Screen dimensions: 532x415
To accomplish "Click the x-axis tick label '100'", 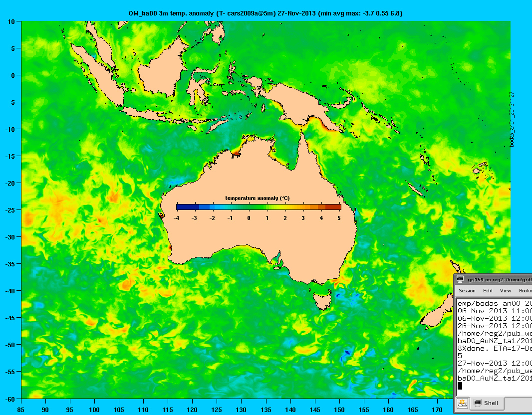I will coord(94,410).
